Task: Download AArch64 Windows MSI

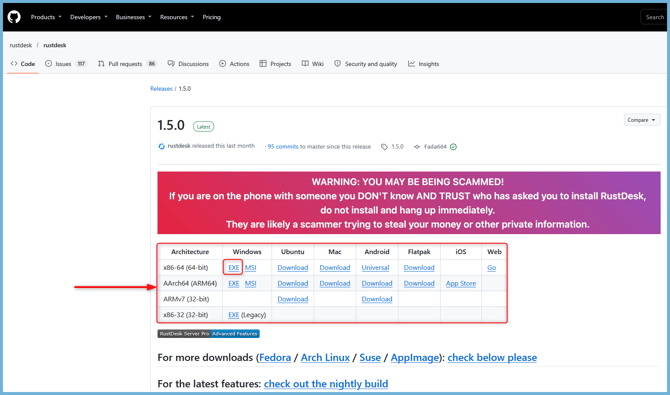Action: tap(250, 283)
